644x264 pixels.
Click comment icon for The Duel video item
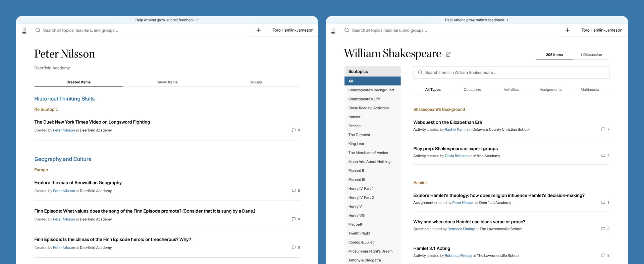(294, 130)
